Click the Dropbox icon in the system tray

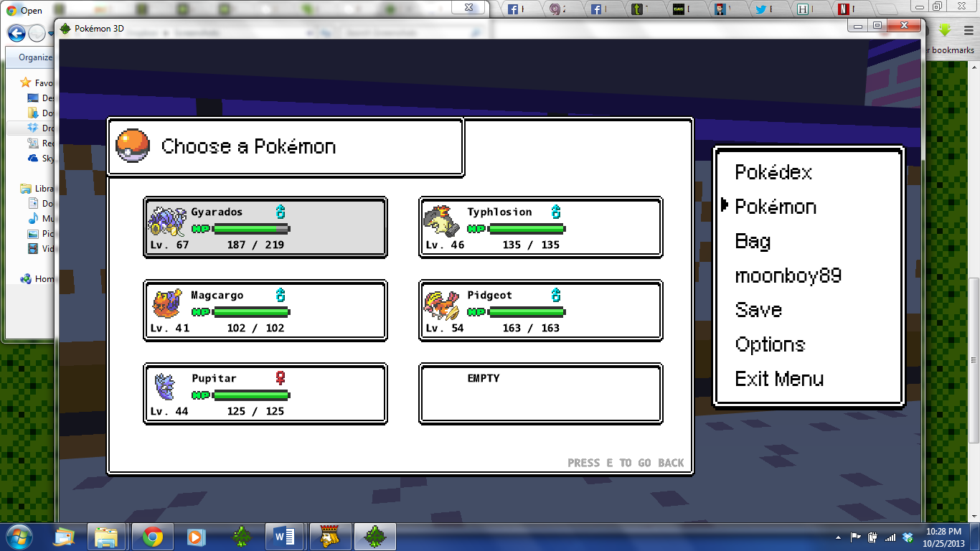tap(908, 537)
